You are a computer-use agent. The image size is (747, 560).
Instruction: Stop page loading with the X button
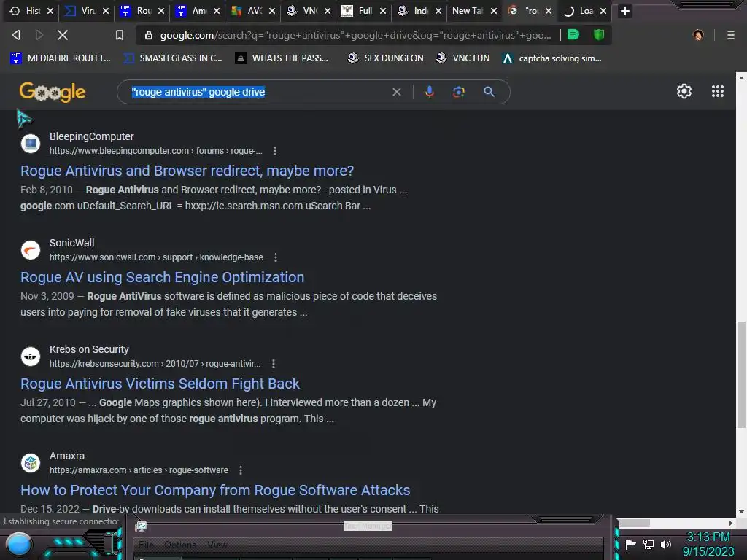pos(63,35)
